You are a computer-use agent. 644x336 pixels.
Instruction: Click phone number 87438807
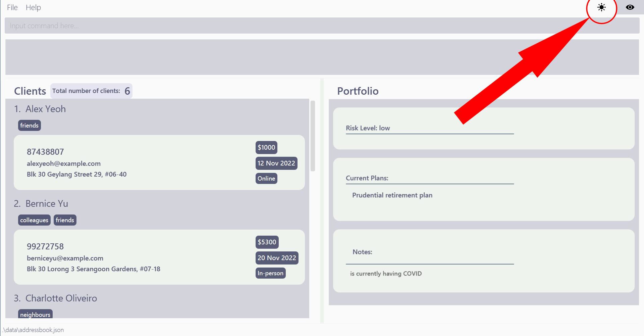(x=45, y=152)
